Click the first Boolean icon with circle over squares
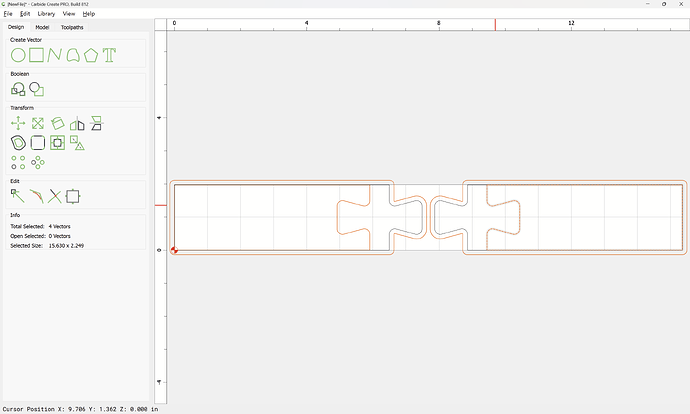 click(x=18, y=89)
